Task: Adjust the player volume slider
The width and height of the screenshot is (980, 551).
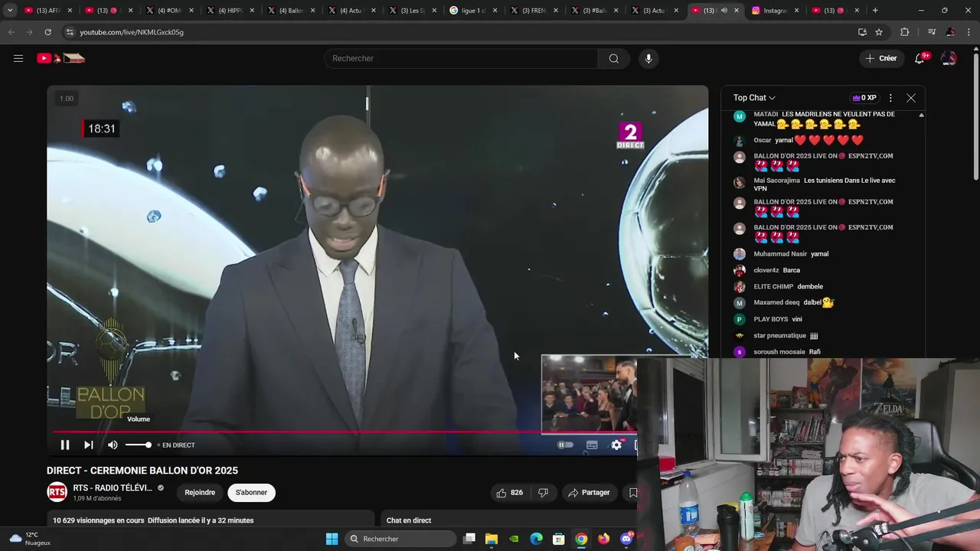Action: pos(139,445)
